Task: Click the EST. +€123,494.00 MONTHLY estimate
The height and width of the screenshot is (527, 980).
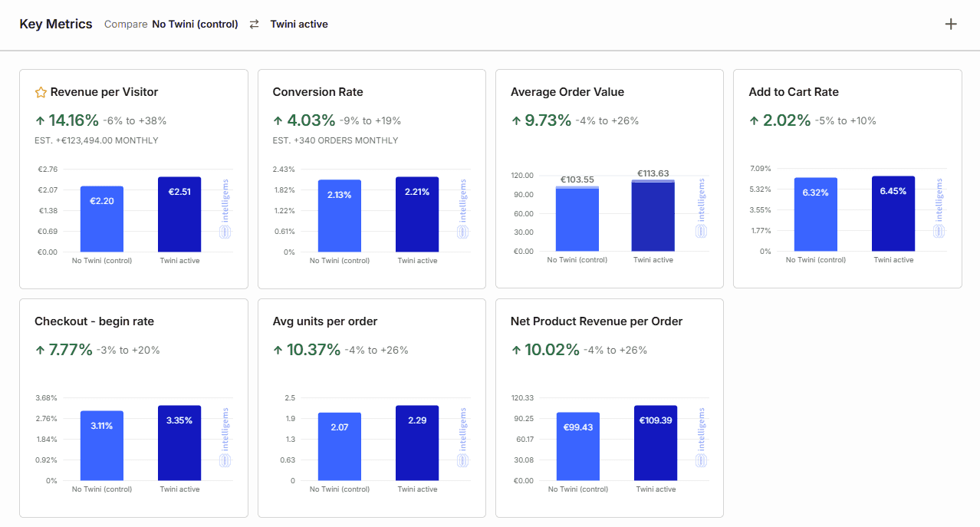Action: tap(97, 140)
